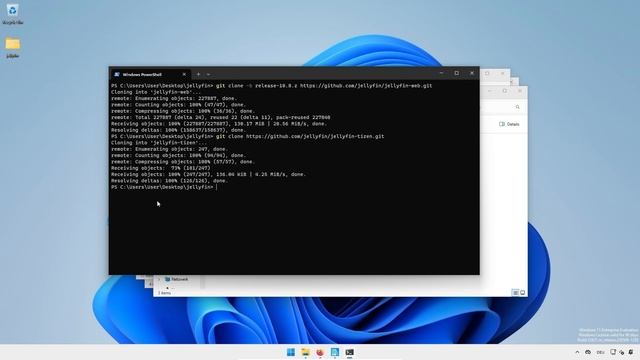Viewport: 640px width, 360px height.
Task: Show hidden system tray icons
Action: (x=577, y=352)
